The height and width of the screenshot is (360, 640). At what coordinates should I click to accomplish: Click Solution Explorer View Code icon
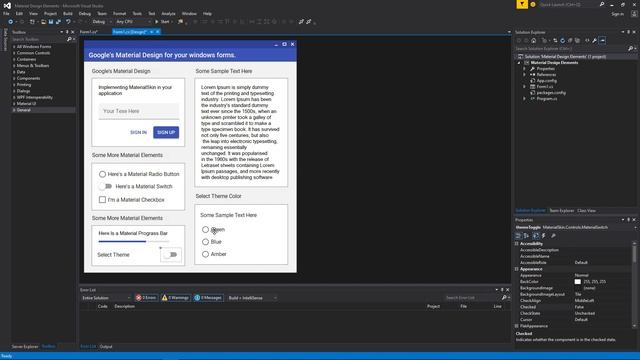[x=587, y=40]
